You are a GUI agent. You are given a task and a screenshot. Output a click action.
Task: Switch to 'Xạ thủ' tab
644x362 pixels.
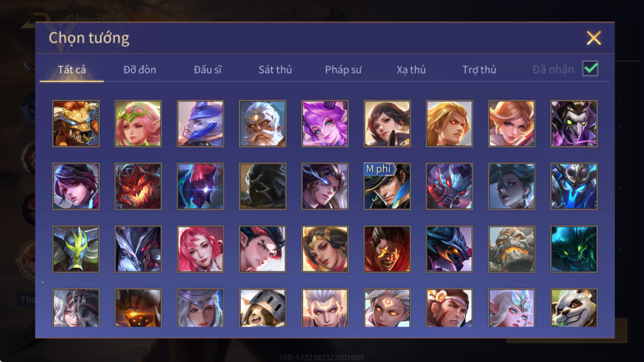coord(411,70)
